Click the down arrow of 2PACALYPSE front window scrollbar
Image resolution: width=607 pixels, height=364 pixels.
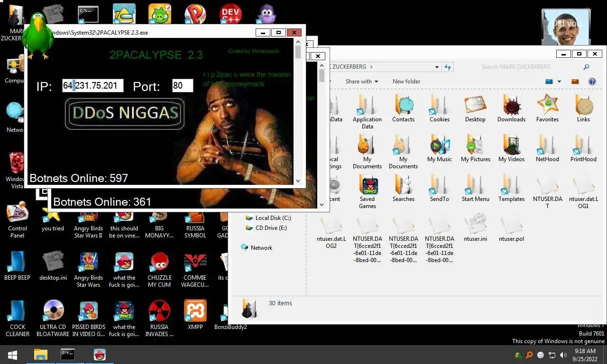298,181
